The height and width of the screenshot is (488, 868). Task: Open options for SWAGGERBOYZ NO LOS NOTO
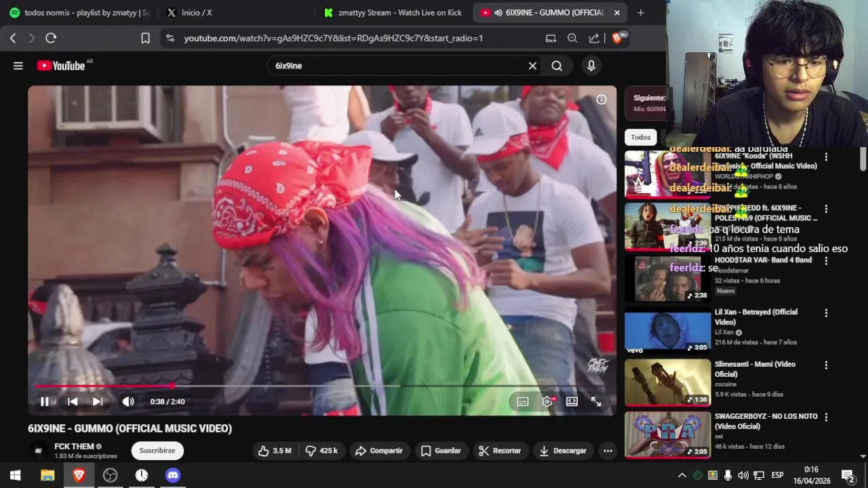(826, 417)
